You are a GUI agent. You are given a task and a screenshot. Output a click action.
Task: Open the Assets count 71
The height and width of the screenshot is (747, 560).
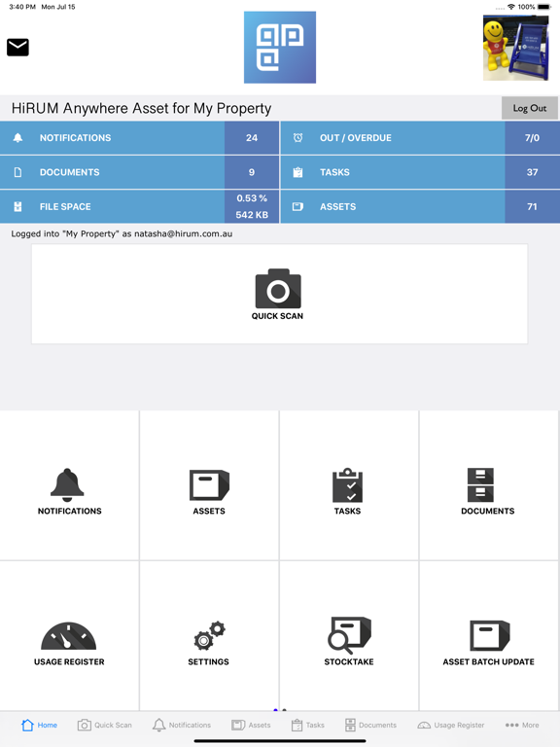tap(532, 206)
